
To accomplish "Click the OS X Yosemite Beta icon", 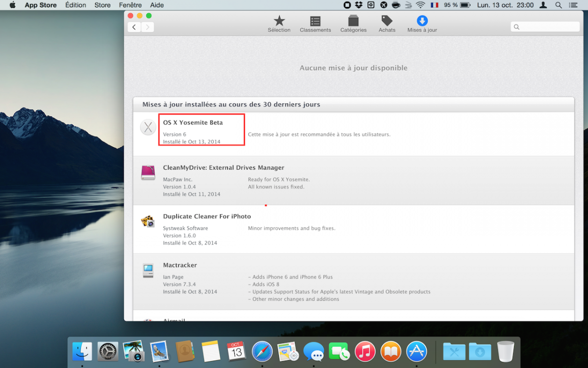I will [x=148, y=127].
